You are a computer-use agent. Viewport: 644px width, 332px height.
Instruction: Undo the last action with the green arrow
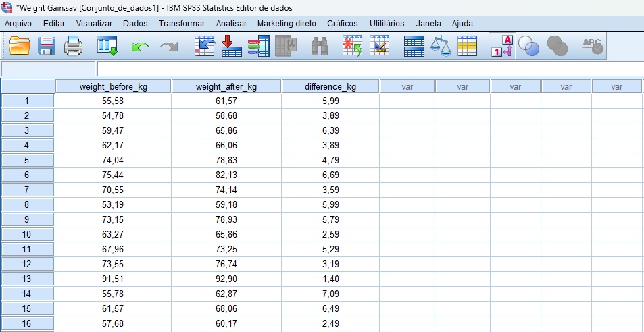pyautogui.click(x=141, y=47)
